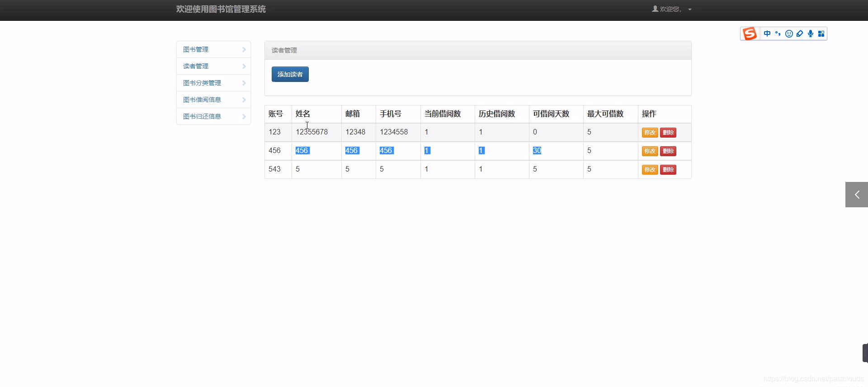Open the Sogou toolbox grid icon
868x387 pixels.
coord(821,33)
